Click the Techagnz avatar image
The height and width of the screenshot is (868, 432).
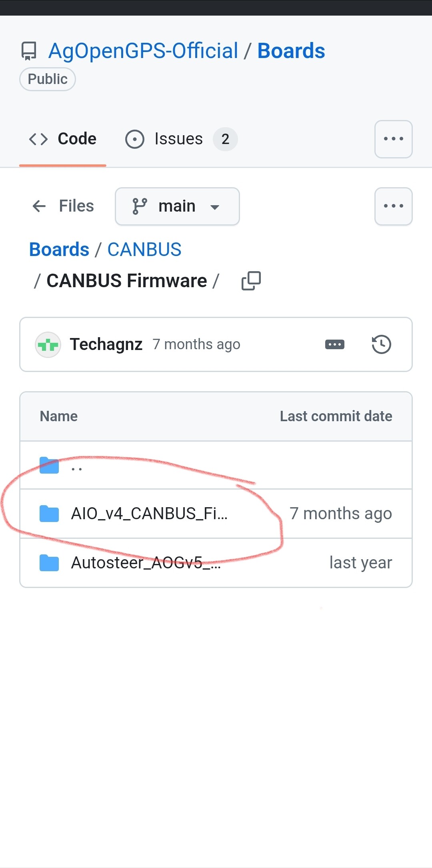[x=48, y=344]
